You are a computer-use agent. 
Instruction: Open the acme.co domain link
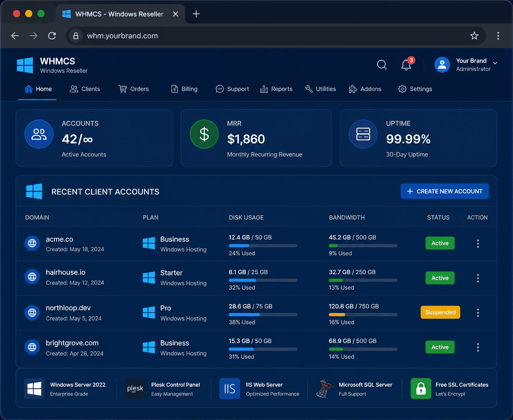(x=60, y=239)
